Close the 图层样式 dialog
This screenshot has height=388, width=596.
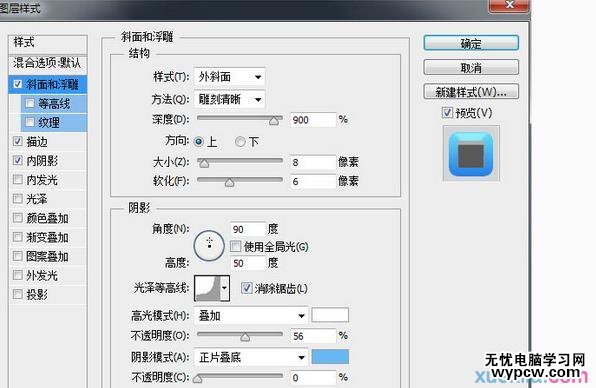[509, 5]
